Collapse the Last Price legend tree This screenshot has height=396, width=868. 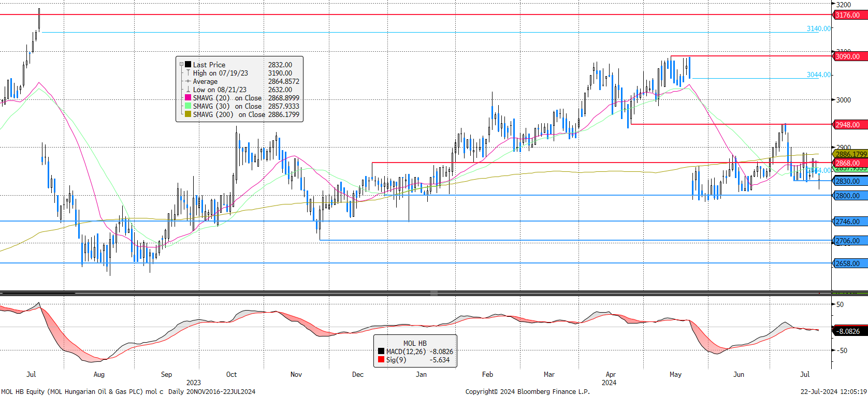pos(181,65)
